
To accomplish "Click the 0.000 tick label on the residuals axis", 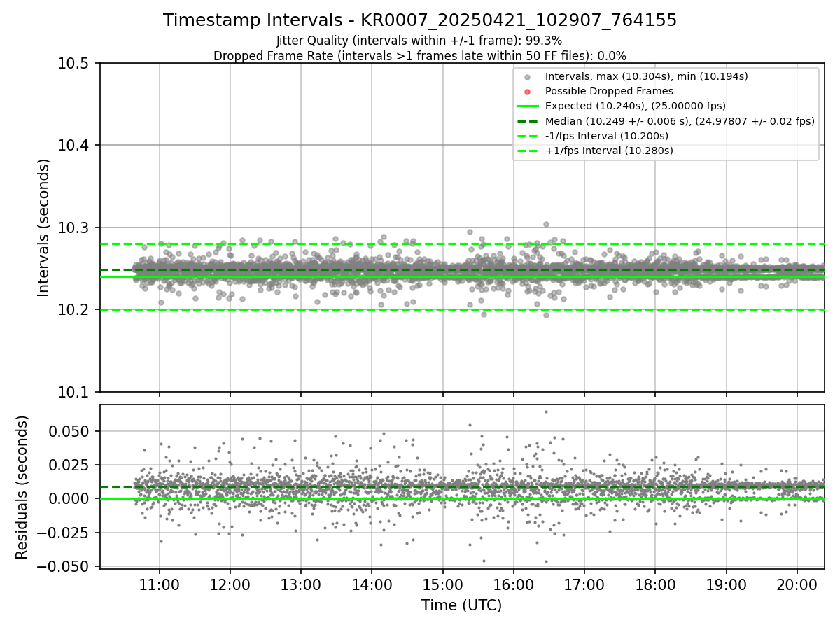I will coord(71,498).
